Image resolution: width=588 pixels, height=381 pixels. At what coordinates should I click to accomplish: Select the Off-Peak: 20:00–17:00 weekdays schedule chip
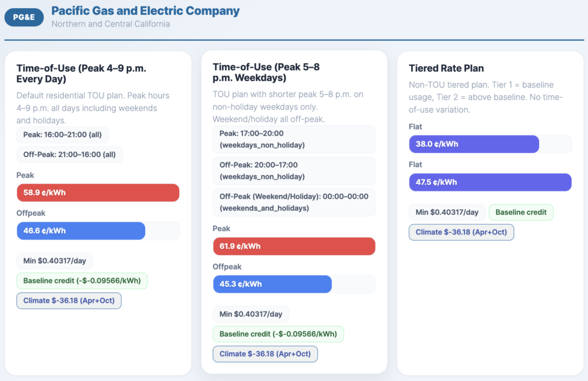(293, 171)
